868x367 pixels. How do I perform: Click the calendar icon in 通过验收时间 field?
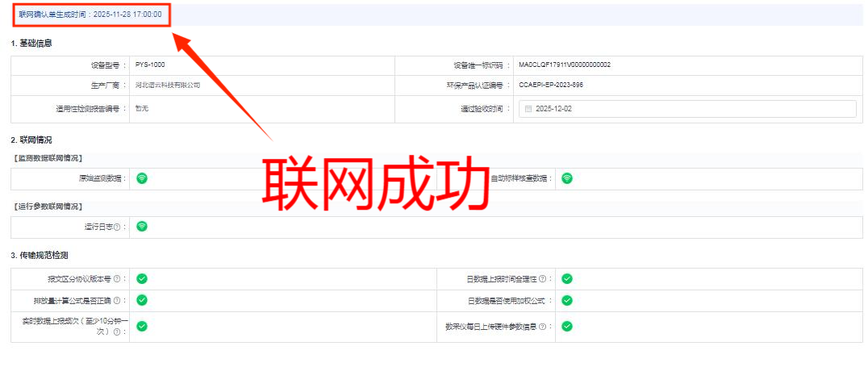coord(528,108)
